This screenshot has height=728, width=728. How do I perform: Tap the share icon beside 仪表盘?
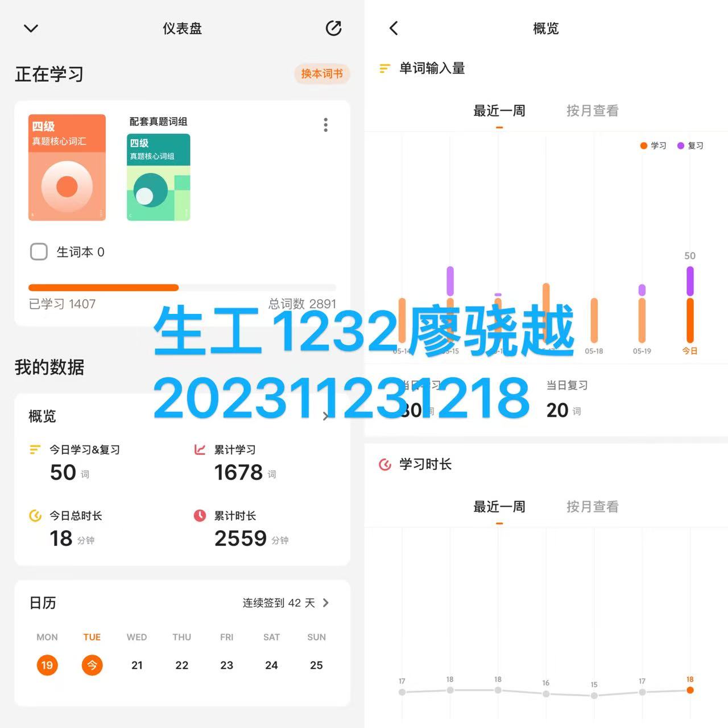[x=333, y=28]
